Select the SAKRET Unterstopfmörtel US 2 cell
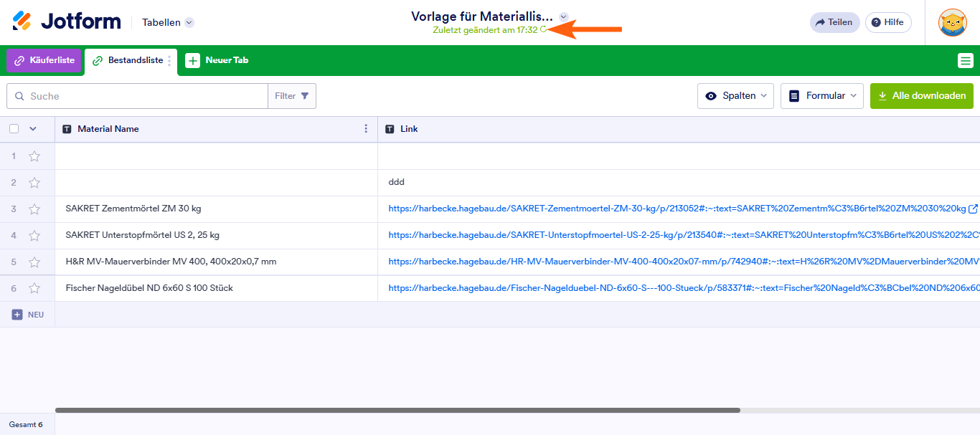Viewport: 980px width, 435px height. coord(216,236)
